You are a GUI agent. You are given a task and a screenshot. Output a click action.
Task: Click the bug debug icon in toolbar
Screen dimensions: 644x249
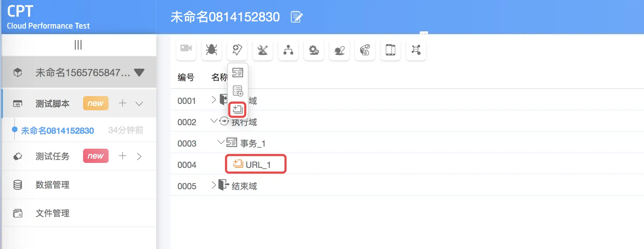click(212, 50)
